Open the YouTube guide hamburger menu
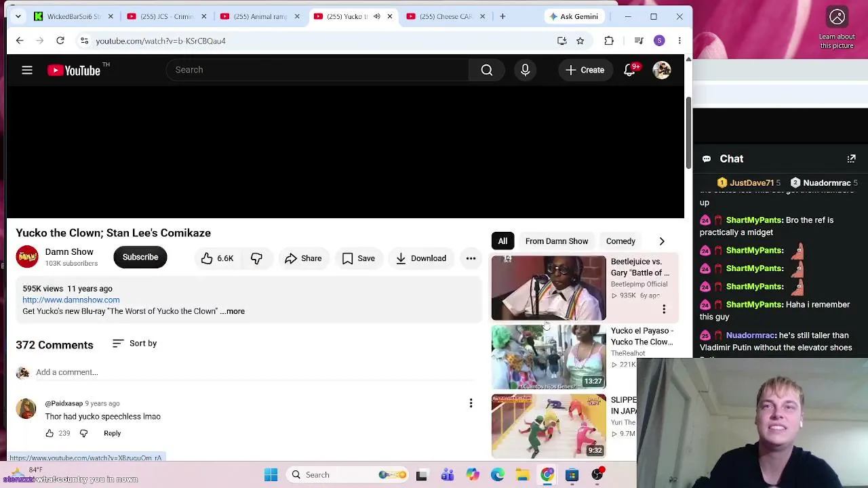 click(x=27, y=70)
